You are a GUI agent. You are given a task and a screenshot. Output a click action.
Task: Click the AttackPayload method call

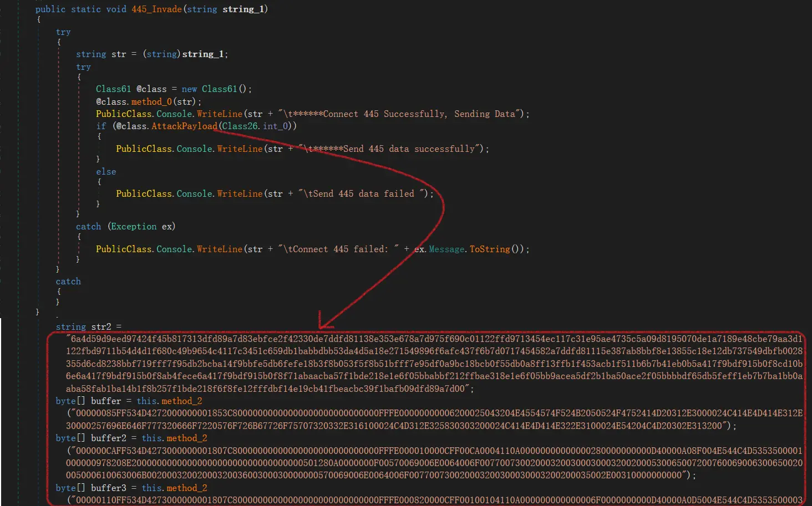pos(184,126)
